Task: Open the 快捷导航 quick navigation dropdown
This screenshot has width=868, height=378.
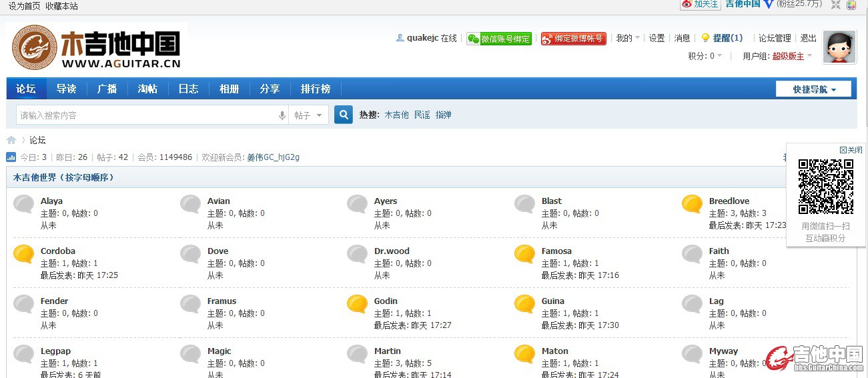Action: (813, 89)
